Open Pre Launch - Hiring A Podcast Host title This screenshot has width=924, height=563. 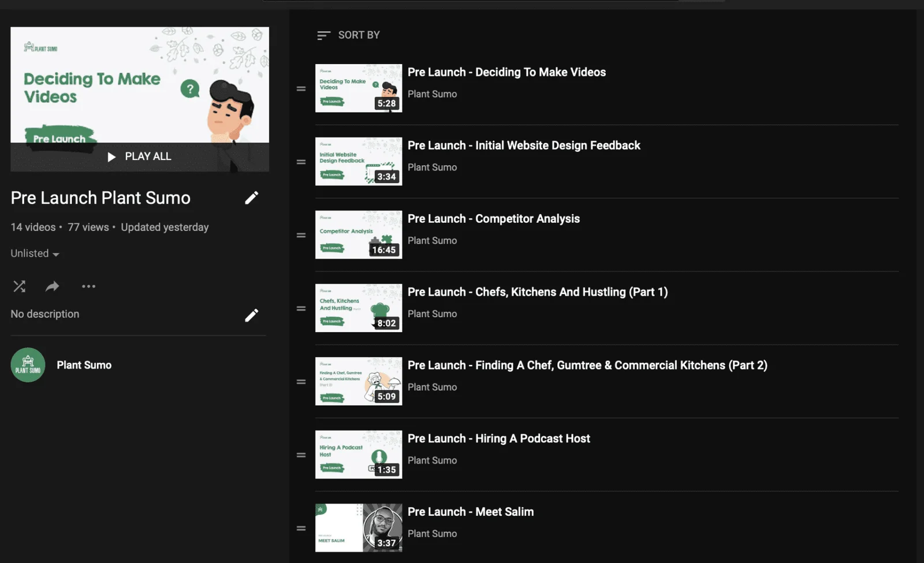click(x=499, y=439)
